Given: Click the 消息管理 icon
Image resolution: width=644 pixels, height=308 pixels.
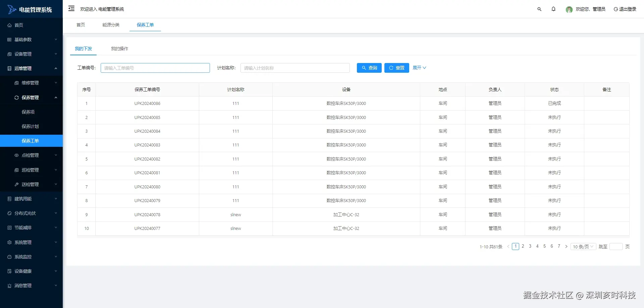Looking at the screenshot, I should (9, 286).
